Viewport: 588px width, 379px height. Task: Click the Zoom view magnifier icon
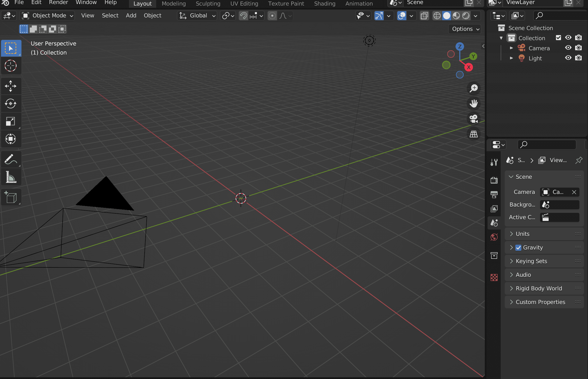tap(474, 88)
